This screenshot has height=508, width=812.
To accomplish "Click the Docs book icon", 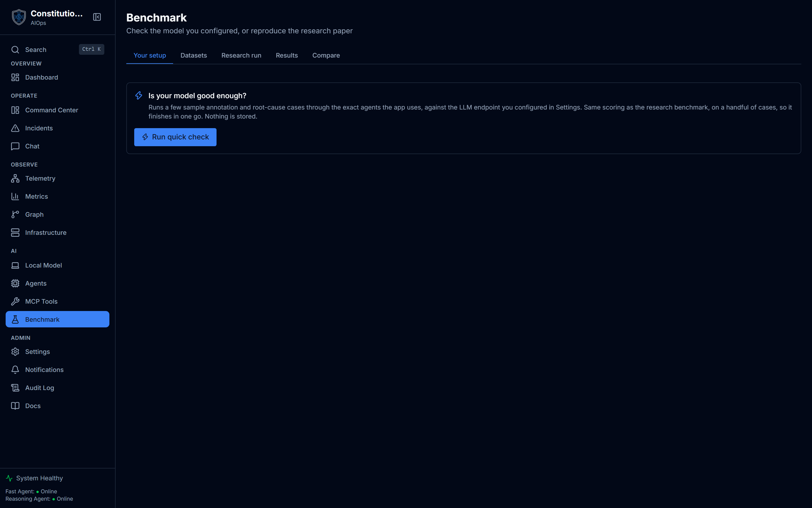I will pos(15,406).
